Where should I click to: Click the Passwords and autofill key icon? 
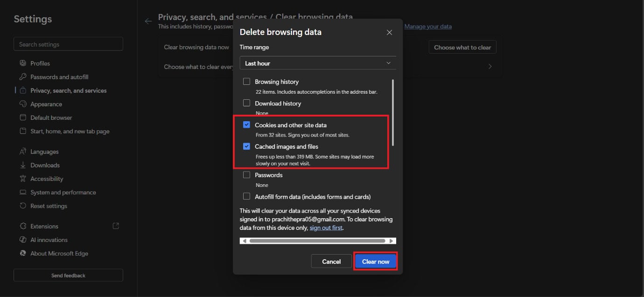click(23, 77)
